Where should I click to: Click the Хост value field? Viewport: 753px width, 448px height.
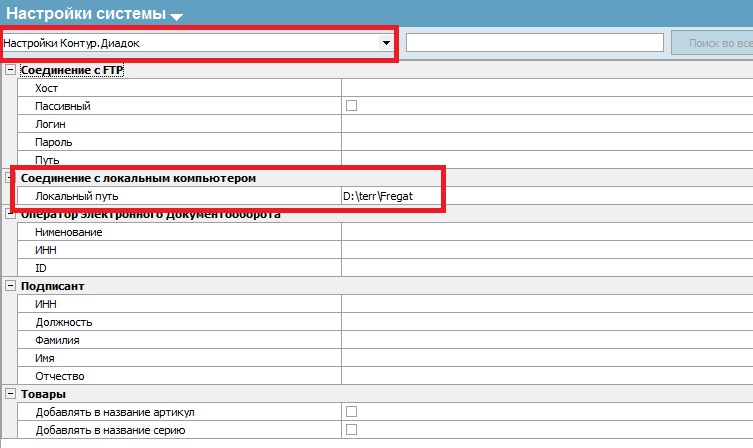(x=547, y=88)
